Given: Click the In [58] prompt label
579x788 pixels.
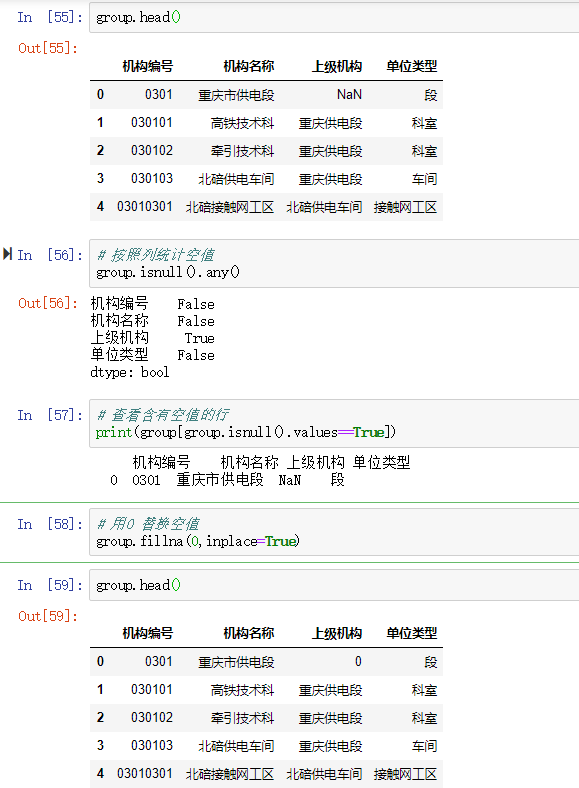Looking at the screenshot, I should [50, 524].
